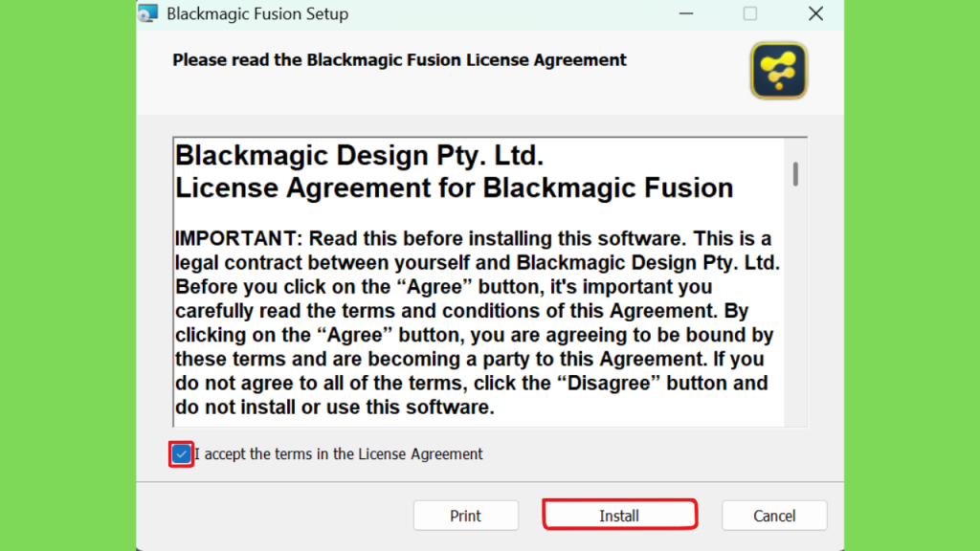Click the disabled maximize button
The height and width of the screenshot is (551, 980).
pyautogui.click(x=750, y=13)
